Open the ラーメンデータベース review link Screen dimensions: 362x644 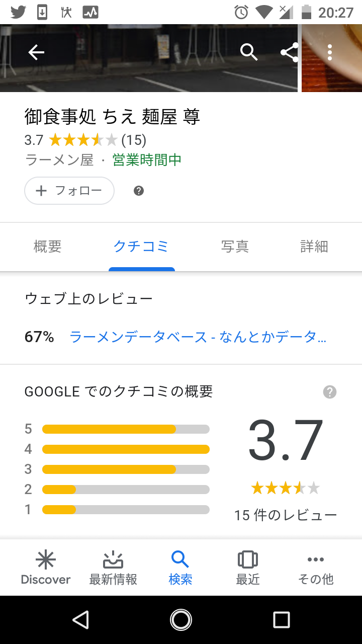pos(198,337)
